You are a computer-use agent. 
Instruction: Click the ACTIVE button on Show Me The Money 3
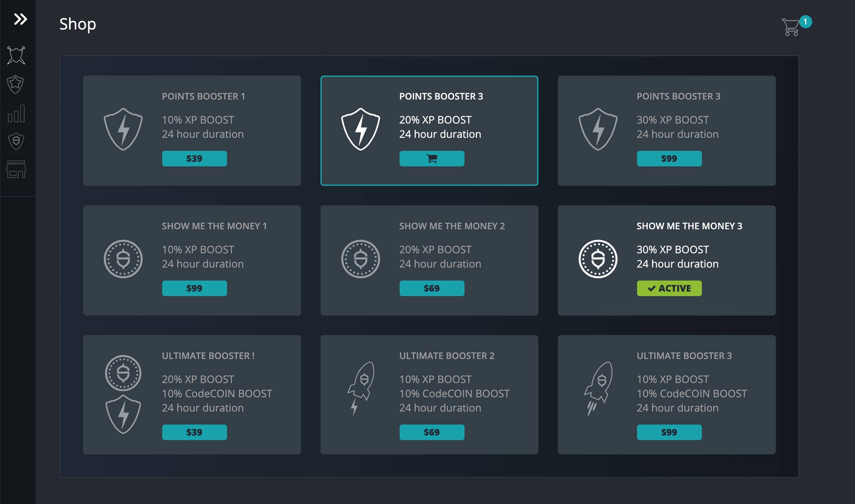click(x=669, y=288)
